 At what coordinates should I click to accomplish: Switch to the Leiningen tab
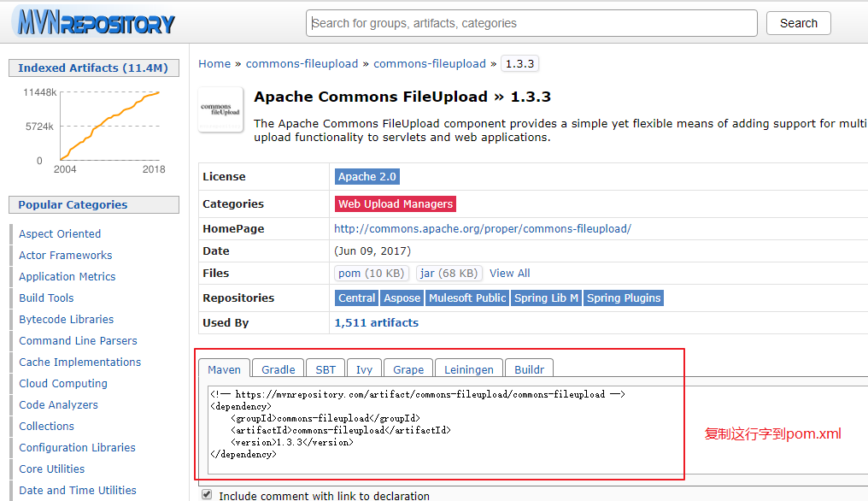click(469, 369)
